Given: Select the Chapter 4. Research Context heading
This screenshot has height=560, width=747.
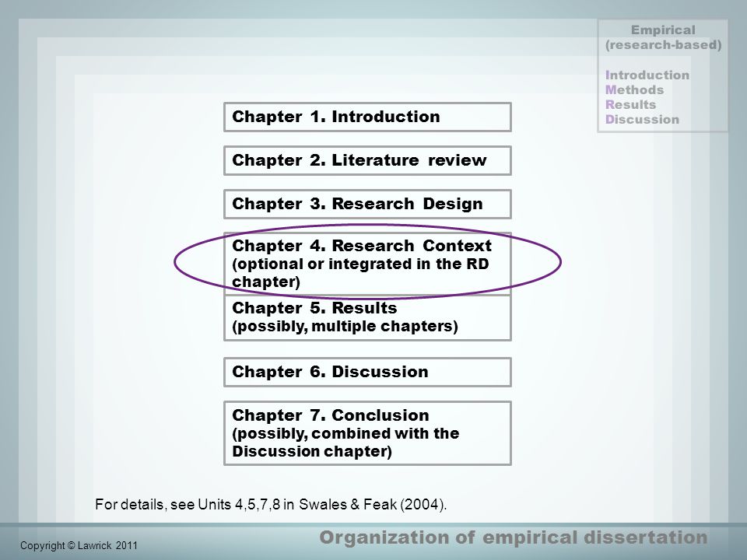Looking at the screenshot, I should pos(361,246).
